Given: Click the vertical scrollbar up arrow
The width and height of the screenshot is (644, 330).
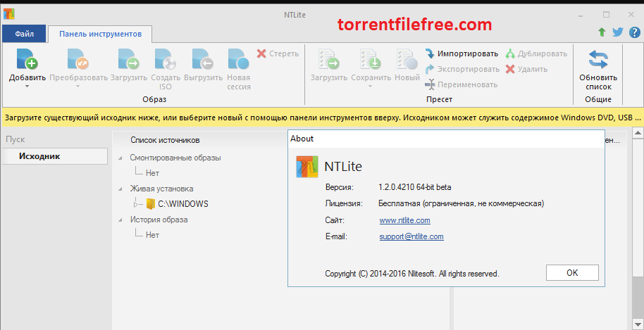Looking at the screenshot, I should click(x=638, y=133).
